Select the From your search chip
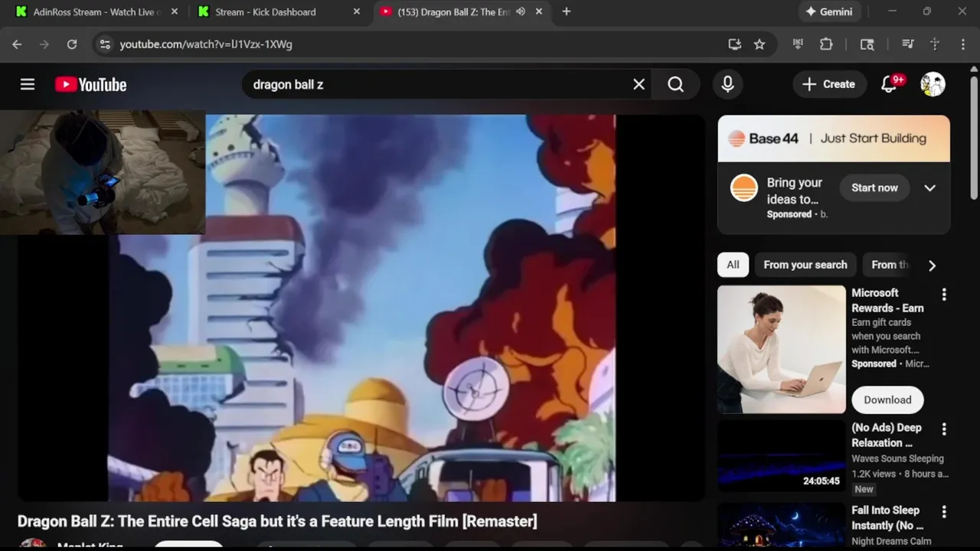This screenshot has width=980, height=551. (805, 265)
